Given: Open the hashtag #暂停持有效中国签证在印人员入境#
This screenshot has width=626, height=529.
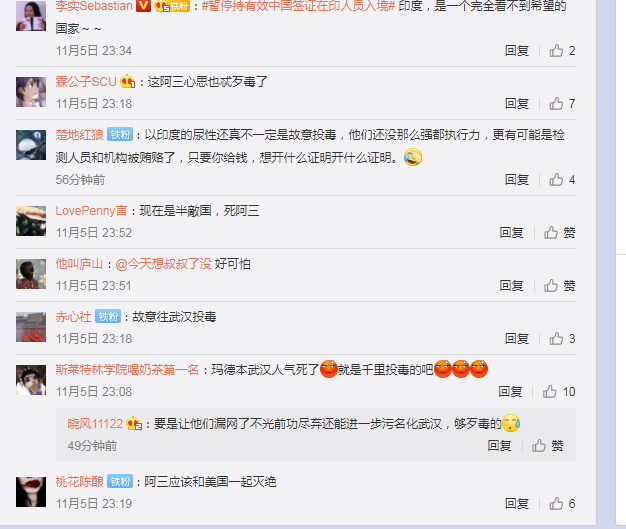Looking at the screenshot, I should pos(298,6).
